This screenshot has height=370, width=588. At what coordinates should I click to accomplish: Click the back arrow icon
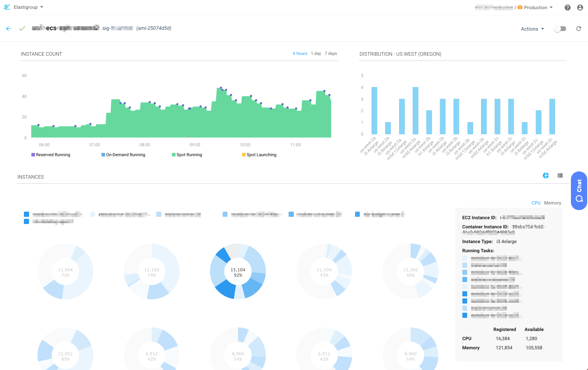tap(8, 29)
